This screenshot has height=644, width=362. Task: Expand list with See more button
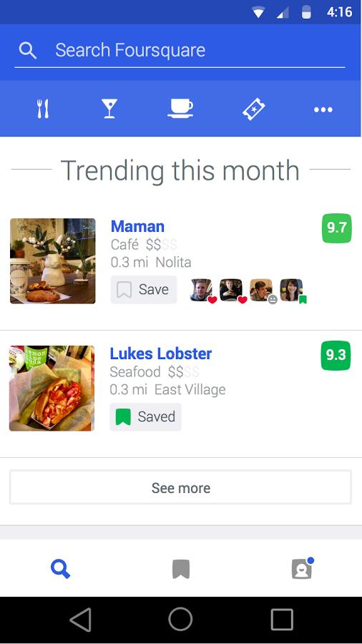(x=180, y=487)
